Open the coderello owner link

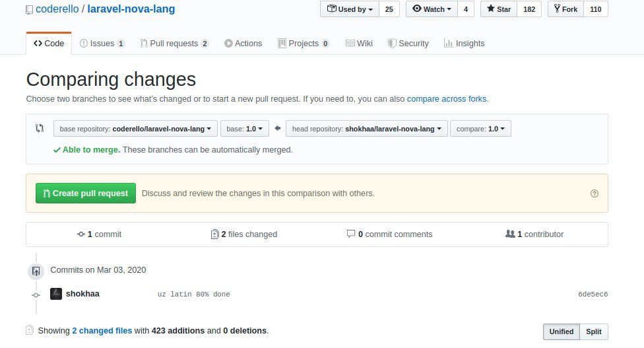57,9
